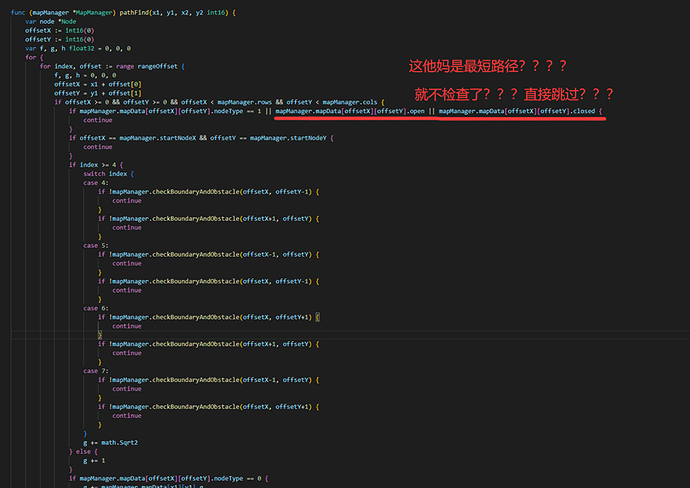Click the 'g += 1' statement

[94, 461]
